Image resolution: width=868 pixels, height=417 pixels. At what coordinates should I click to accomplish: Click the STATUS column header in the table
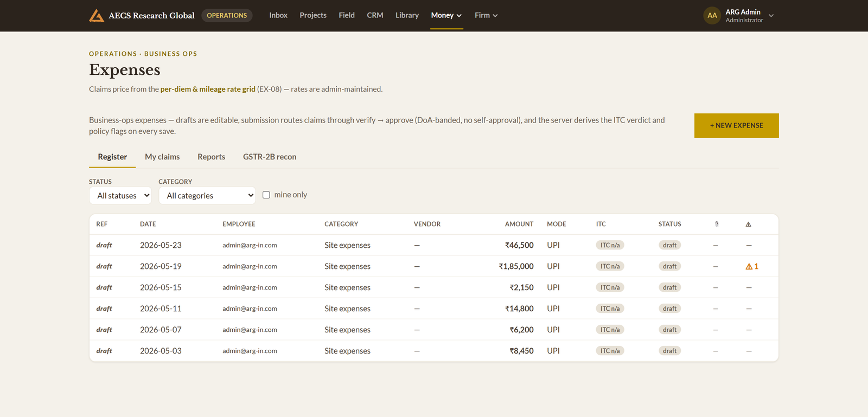click(x=669, y=224)
